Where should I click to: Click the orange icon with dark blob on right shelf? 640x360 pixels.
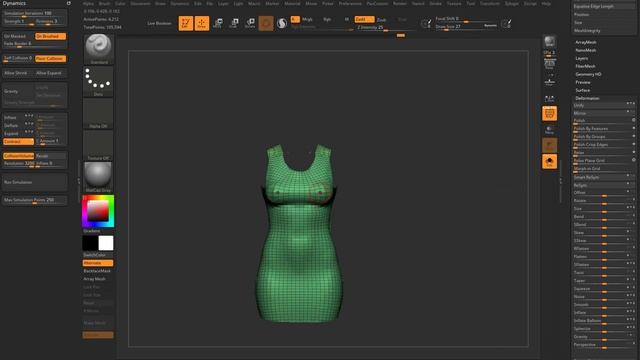point(549,162)
